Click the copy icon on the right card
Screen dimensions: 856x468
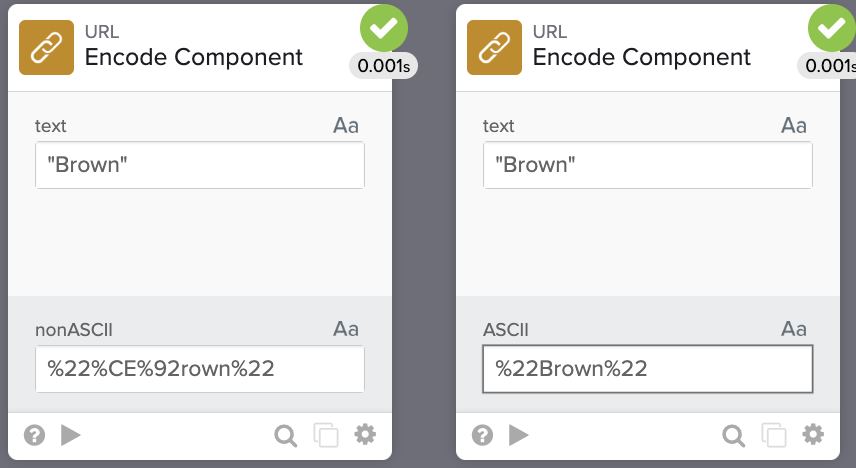pos(774,435)
